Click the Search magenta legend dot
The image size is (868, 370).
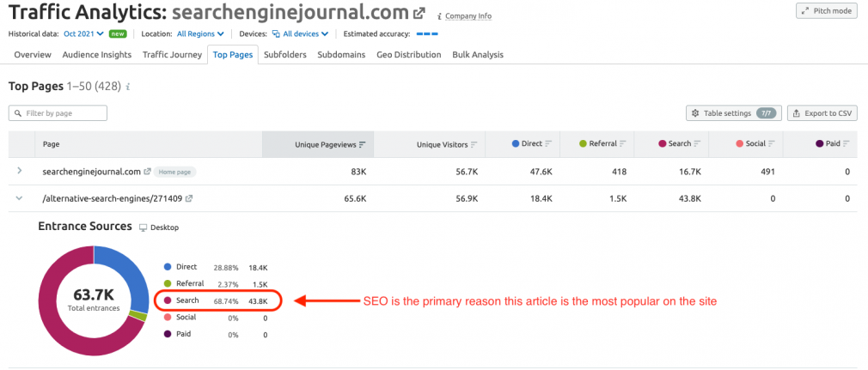(168, 300)
